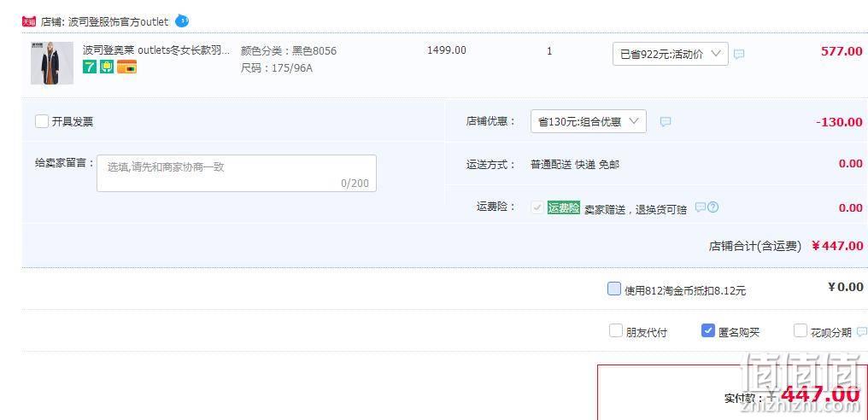
Task: Click the item subtotal 577.00
Action: coord(842,51)
